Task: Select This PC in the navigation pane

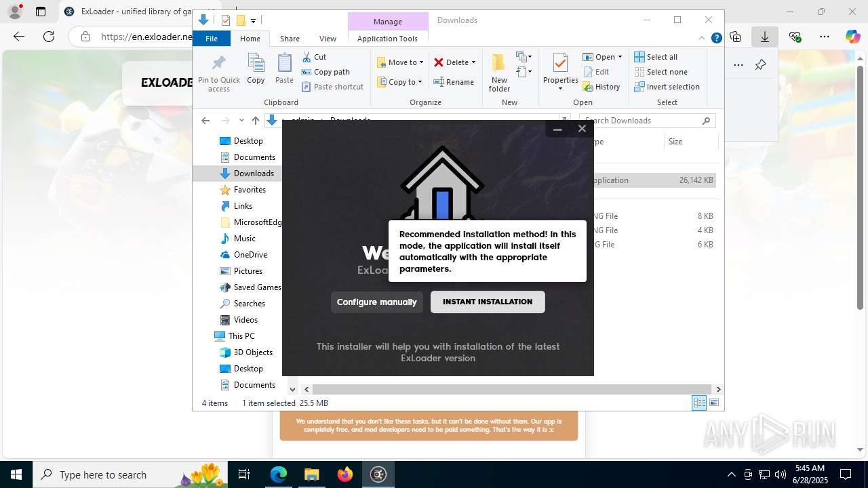Action: coord(235,336)
